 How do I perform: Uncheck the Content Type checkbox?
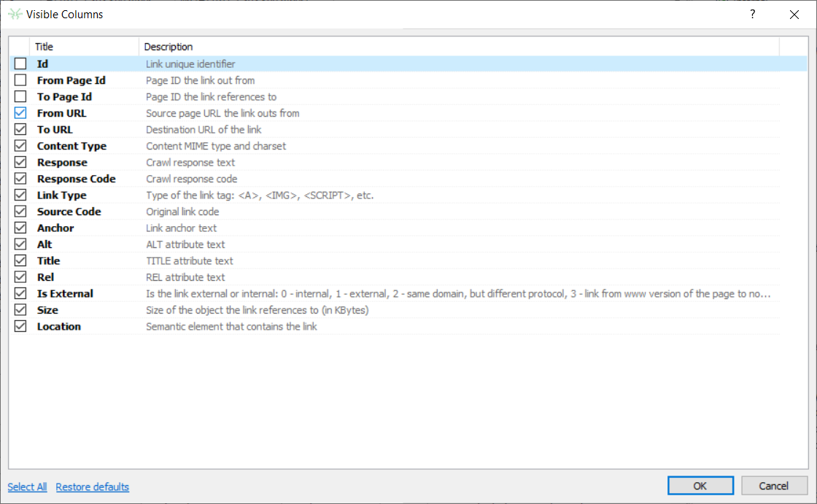[20, 146]
